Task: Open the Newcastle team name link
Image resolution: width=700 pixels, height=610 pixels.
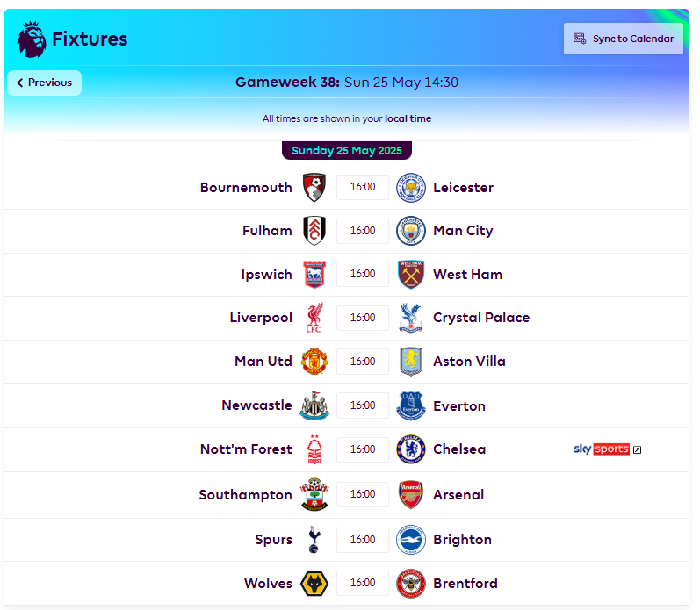Action: point(256,405)
